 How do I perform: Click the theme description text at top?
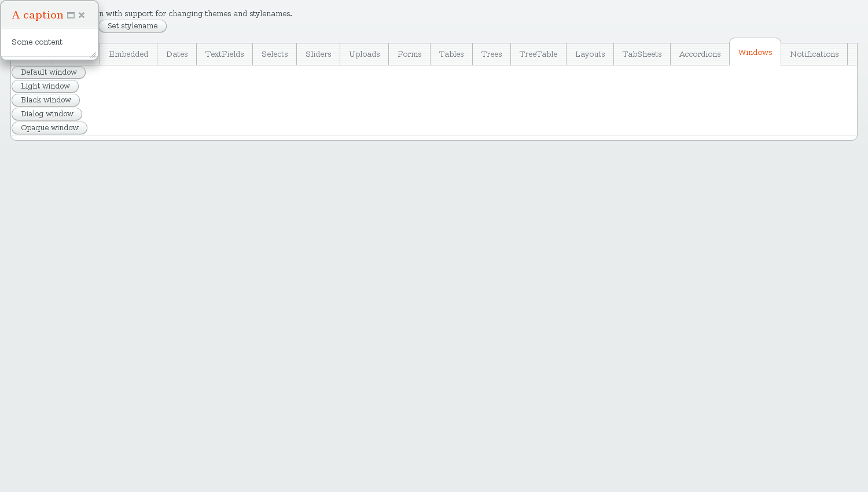(196, 14)
